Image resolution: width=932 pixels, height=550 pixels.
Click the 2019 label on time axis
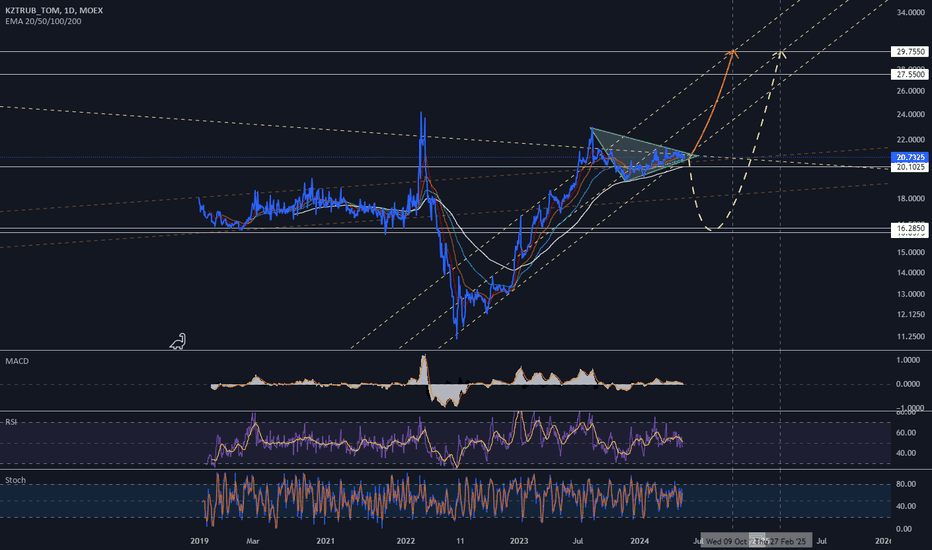199,541
